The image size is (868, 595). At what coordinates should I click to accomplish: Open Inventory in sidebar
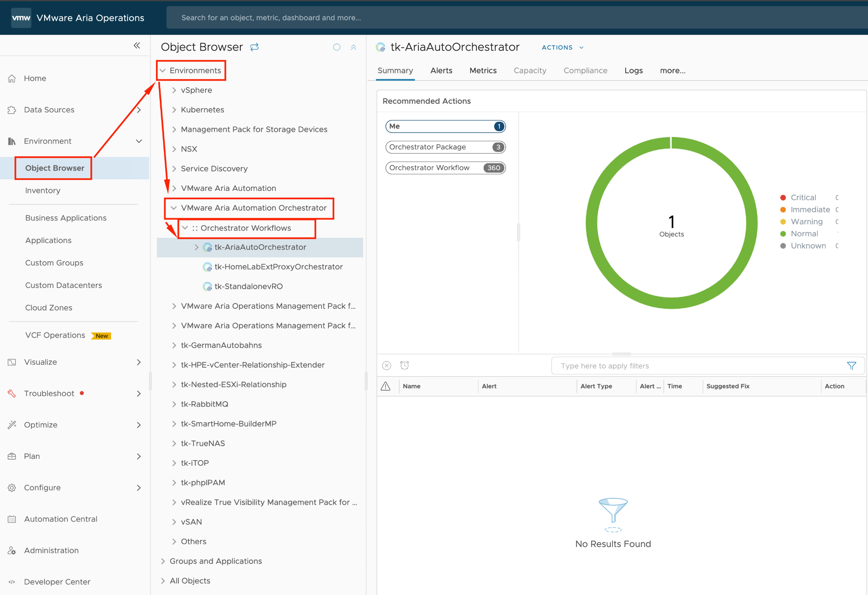43,190
